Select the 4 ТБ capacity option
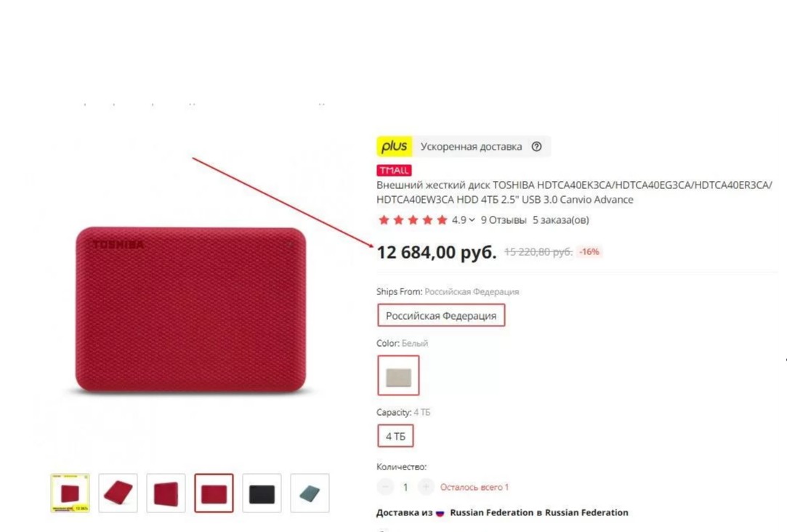 coord(395,436)
